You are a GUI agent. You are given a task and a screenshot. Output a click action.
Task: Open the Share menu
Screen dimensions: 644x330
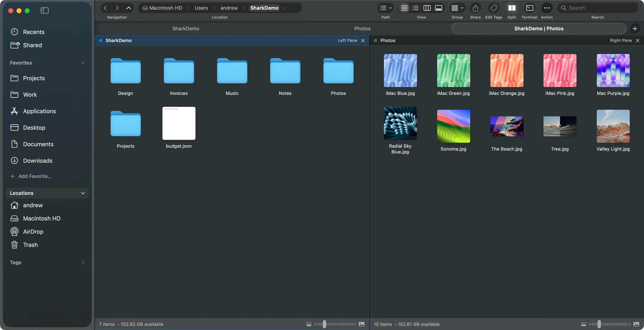tap(475, 8)
